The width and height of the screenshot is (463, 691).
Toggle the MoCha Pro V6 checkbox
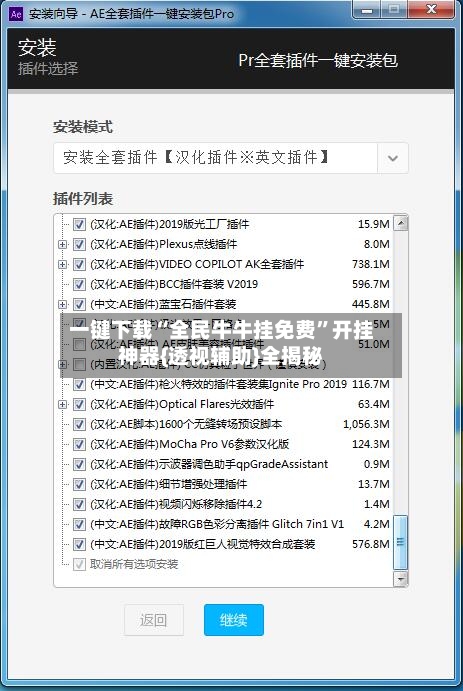[x=79, y=444]
